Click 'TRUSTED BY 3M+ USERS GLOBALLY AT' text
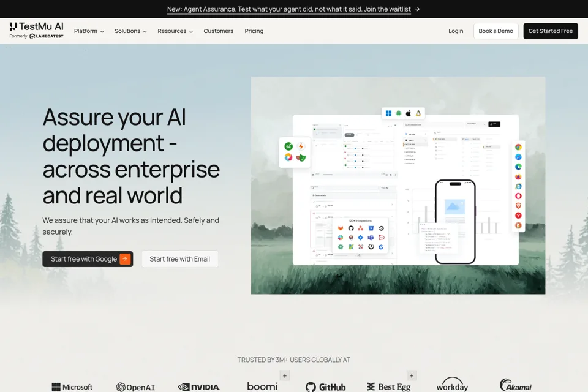Image resolution: width=588 pixels, height=392 pixels. click(293, 360)
